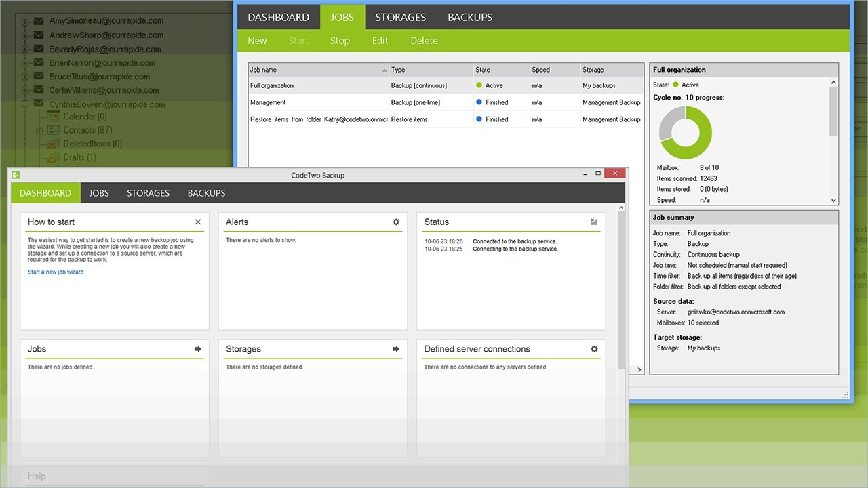Select Calendar (0) folder in tree
Screen dimensions: 868x488
click(x=85, y=117)
